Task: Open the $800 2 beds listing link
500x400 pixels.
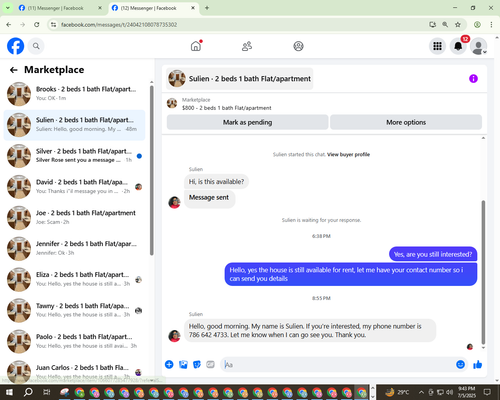Action: pyautogui.click(x=227, y=108)
